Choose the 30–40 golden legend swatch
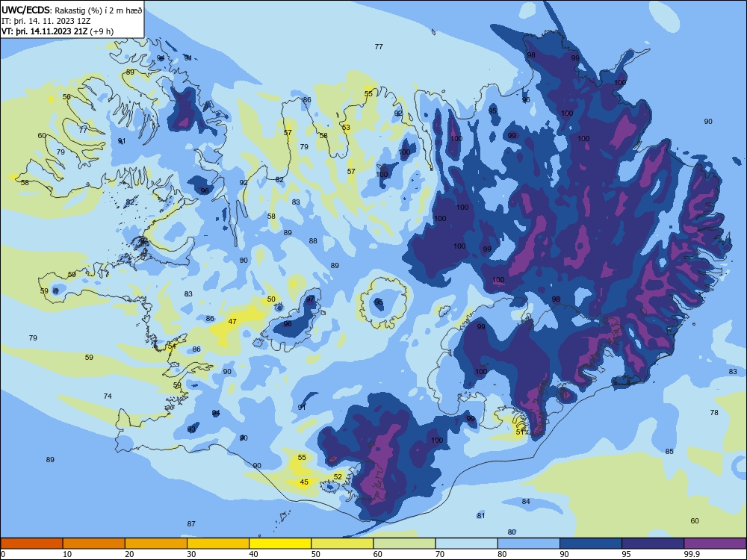 point(218,544)
